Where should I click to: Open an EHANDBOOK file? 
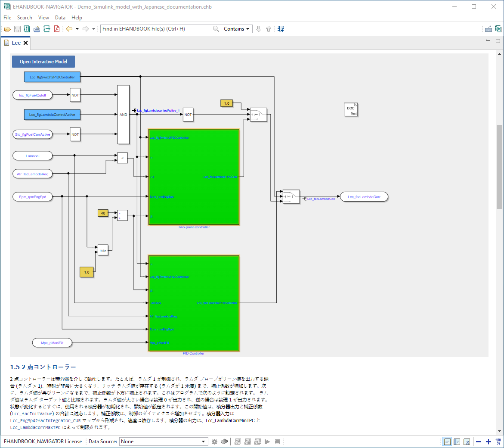(x=7, y=28)
